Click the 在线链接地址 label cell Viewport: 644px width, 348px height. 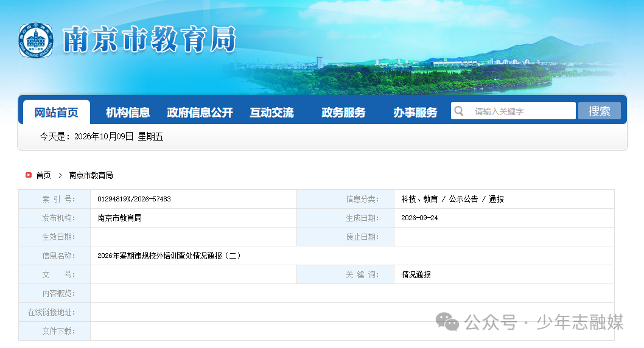(x=55, y=312)
